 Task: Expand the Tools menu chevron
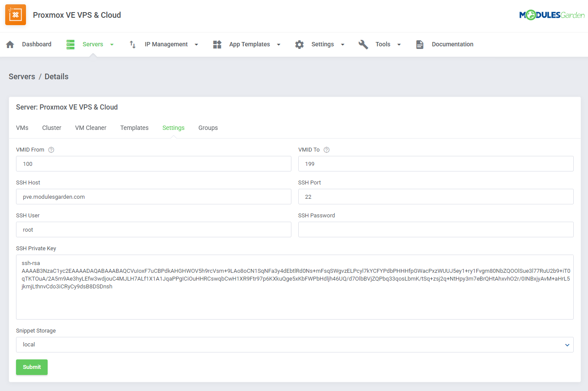pos(399,44)
